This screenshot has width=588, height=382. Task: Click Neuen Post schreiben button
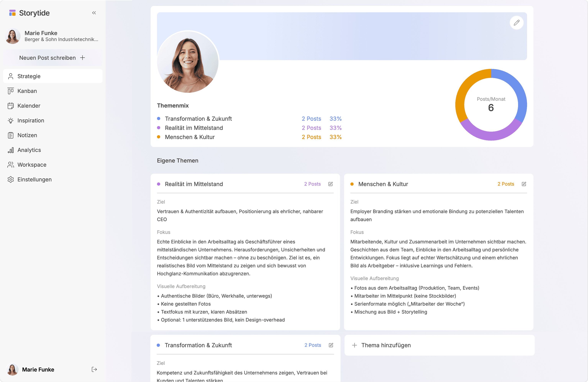(x=52, y=58)
